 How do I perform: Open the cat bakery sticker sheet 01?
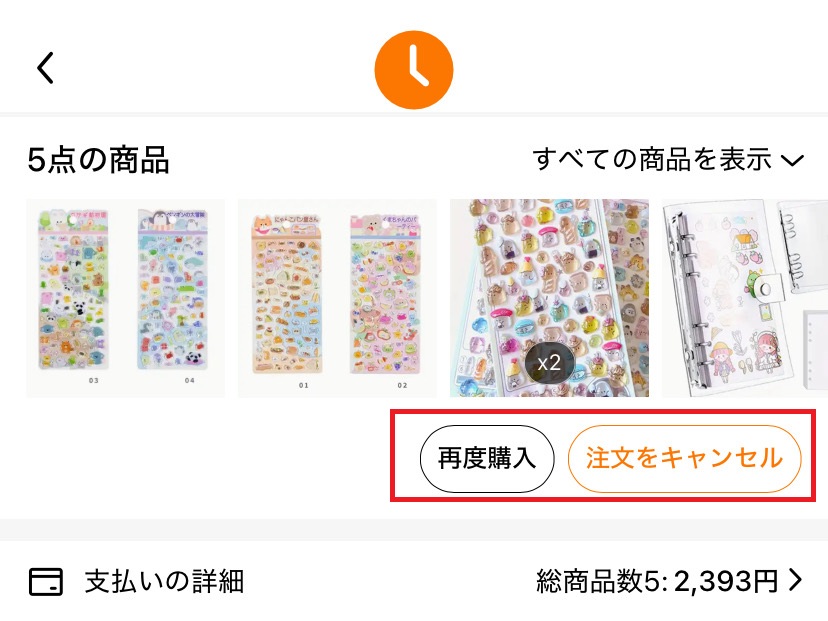click(286, 294)
